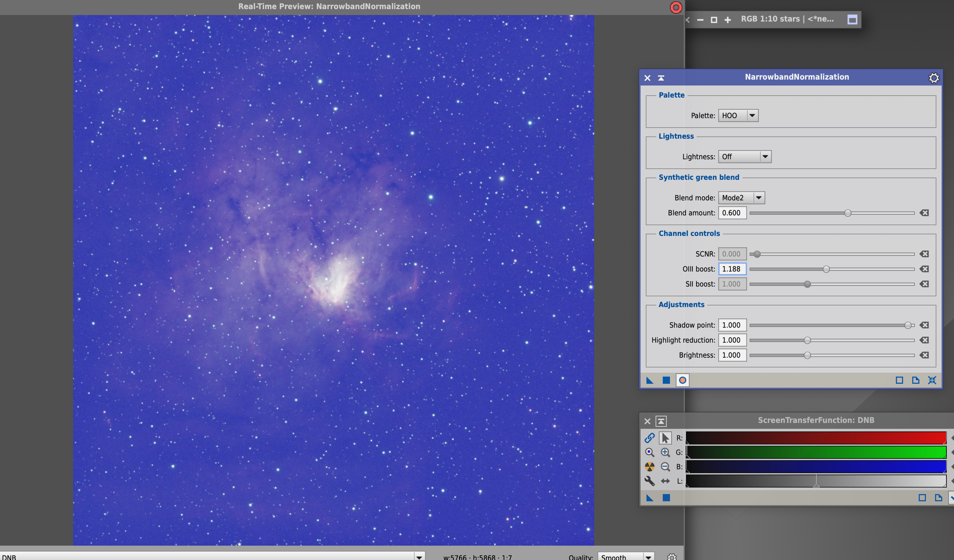Reset the Blend amount value button
Viewport: 954px width, 560px height.
924,213
